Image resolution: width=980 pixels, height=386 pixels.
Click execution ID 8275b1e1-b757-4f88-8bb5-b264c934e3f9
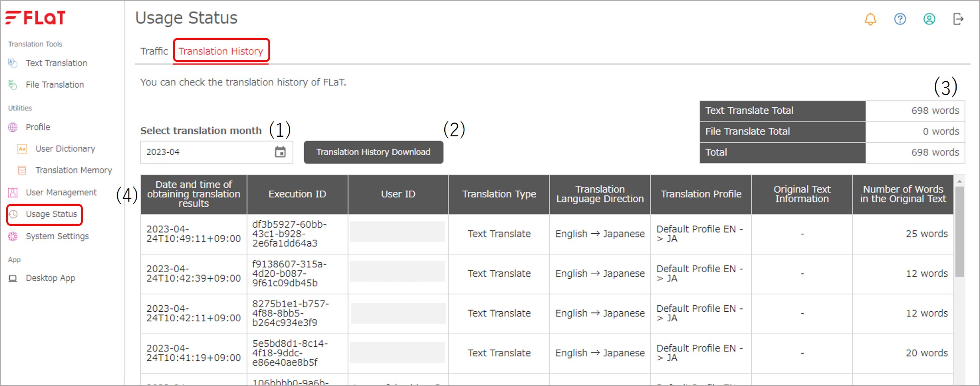click(x=290, y=313)
